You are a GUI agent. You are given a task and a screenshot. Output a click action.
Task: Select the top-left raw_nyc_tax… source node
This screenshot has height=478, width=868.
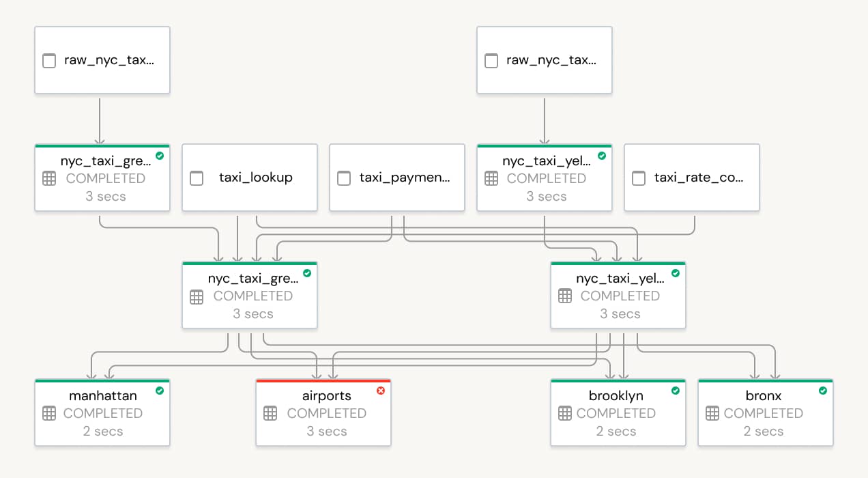point(102,60)
